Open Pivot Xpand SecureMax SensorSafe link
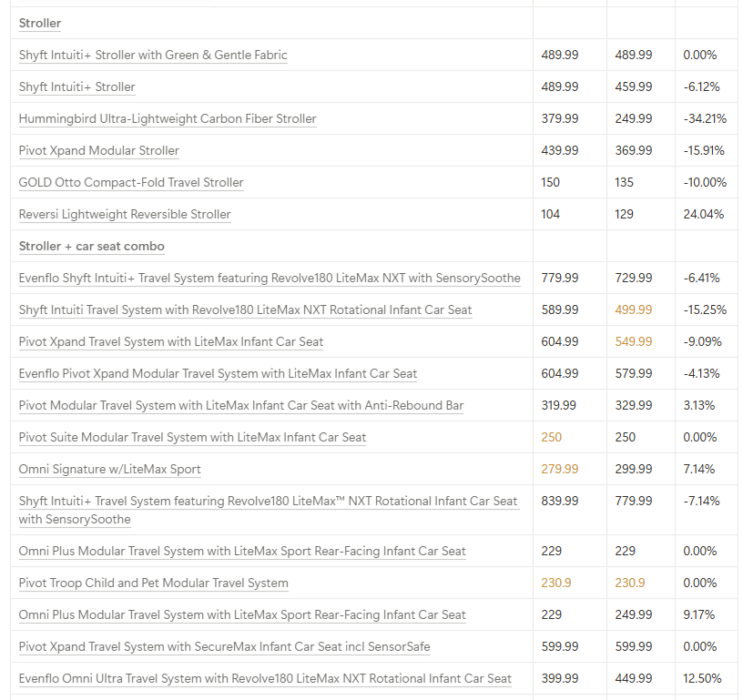The height and width of the screenshot is (700, 743). point(225,647)
